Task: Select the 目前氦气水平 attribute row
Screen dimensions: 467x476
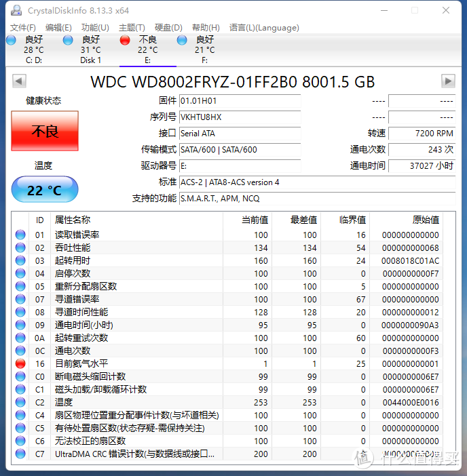Action: (227, 363)
